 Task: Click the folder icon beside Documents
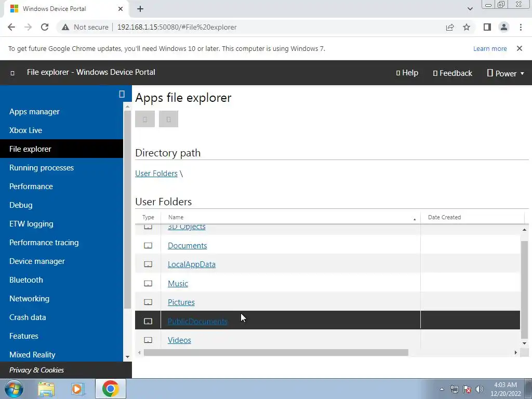coord(148,245)
